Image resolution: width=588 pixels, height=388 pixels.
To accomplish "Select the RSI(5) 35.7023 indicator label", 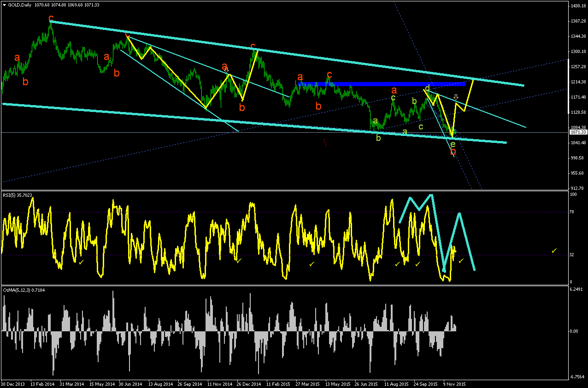I will pyautogui.click(x=18, y=195).
